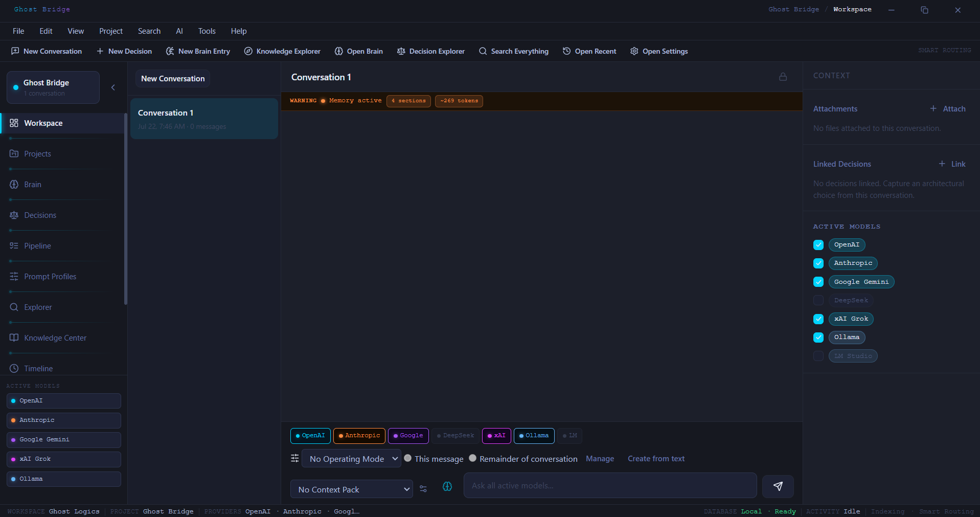This screenshot has width=980, height=517.
Task: Open the Edit menu
Action: click(46, 31)
